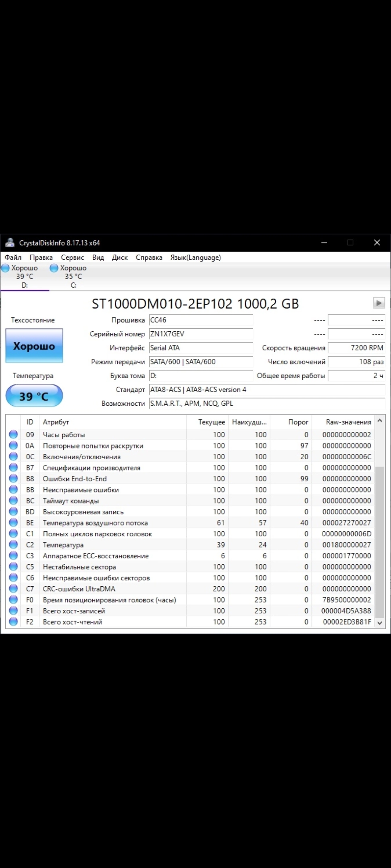Close the CrystalDiskInfo window
The height and width of the screenshot is (868, 391).
[x=377, y=243]
